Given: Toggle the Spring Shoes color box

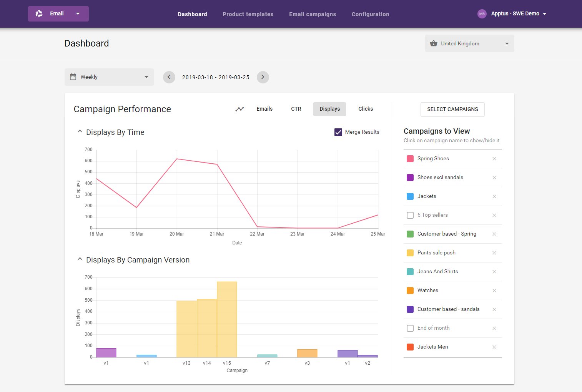Looking at the screenshot, I should [410, 159].
